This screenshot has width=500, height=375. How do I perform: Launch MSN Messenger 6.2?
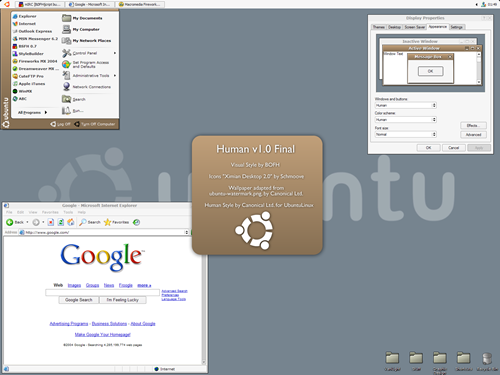[x=35, y=39]
